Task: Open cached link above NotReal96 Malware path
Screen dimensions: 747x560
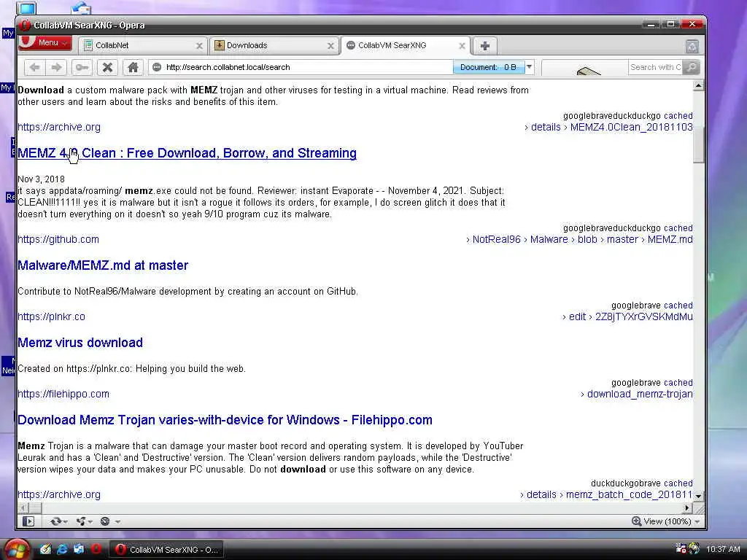Action: 678,228
